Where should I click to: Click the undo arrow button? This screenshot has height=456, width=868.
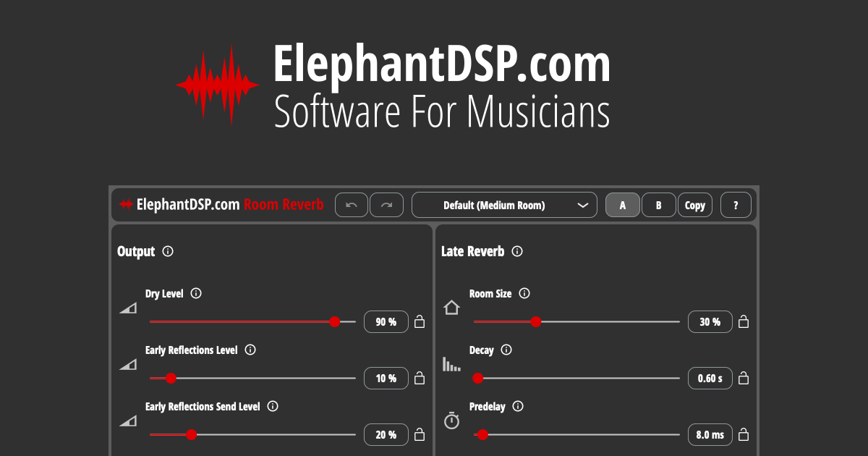pyautogui.click(x=352, y=205)
